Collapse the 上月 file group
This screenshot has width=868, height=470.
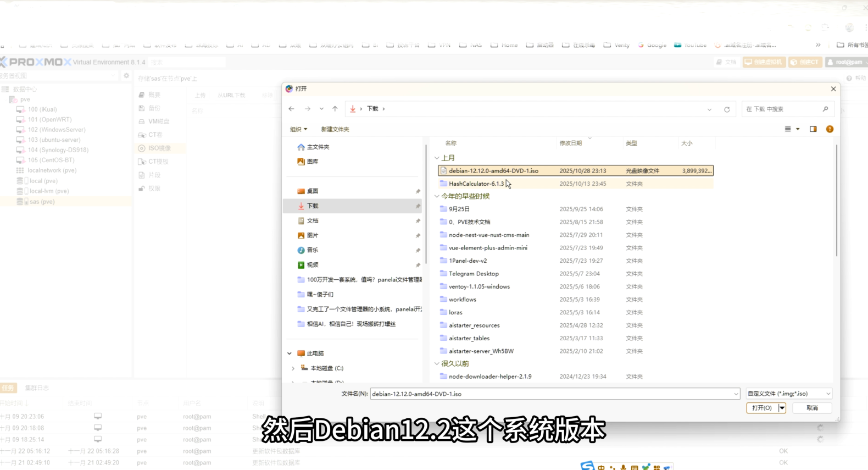(437, 158)
